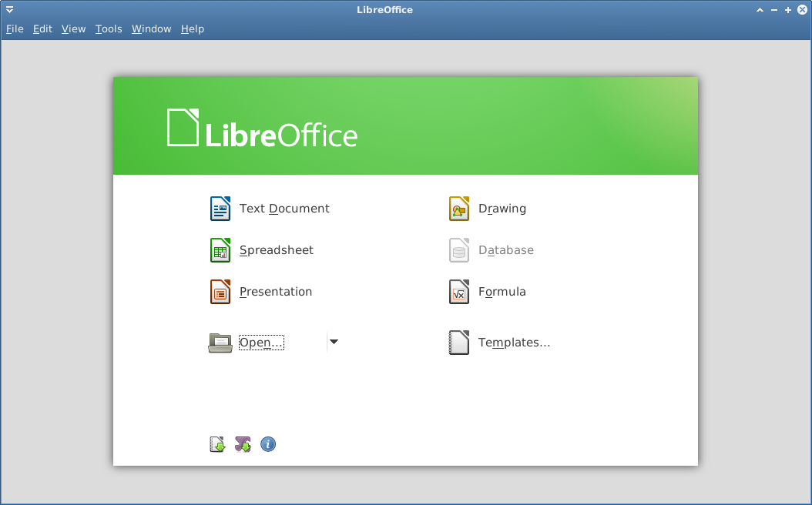Click the blue information icon
This screenshot has width=812, height=505.
tap(268, 444)
